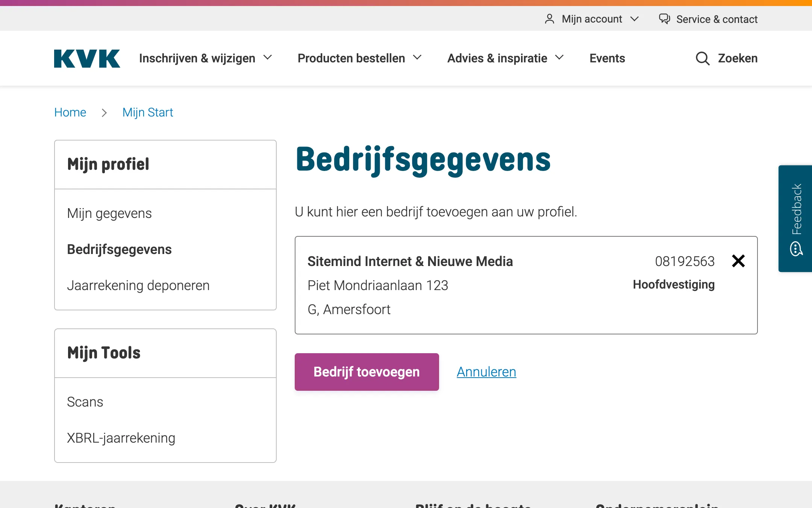Click the company name Sitemind Internet & Nieuwe Media
Image resolution: width=812 pixels, height=508 pixels.
point(410,261)
